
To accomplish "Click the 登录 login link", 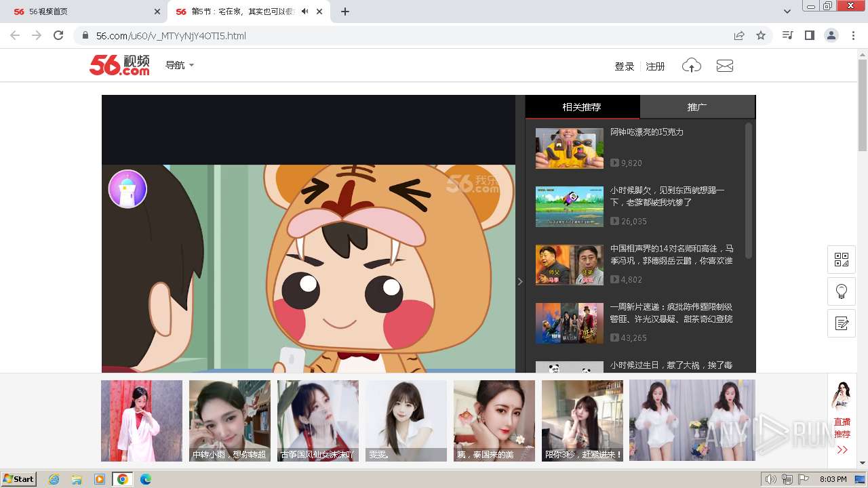I will (624, 66).
